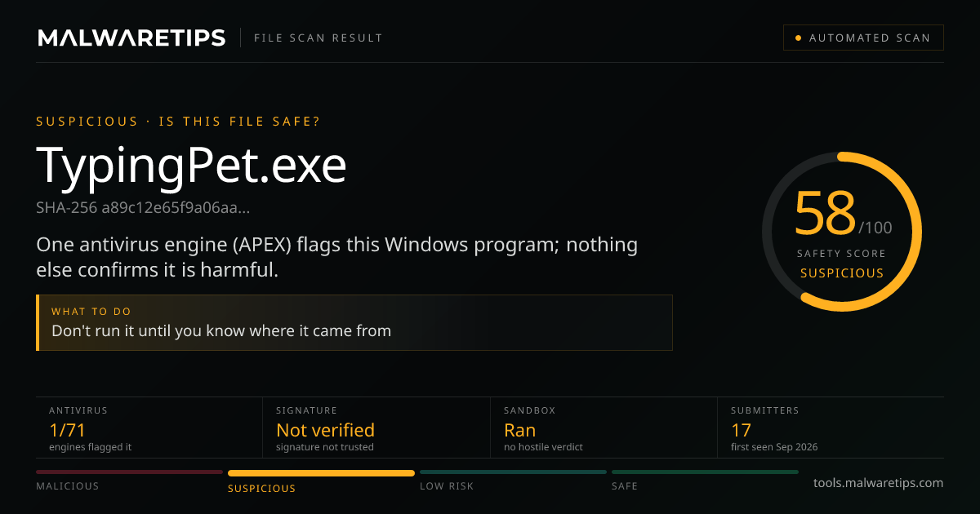Click the Suspicious verdict under the score
Screen dimensions: 980x514
tap(842, 273)
